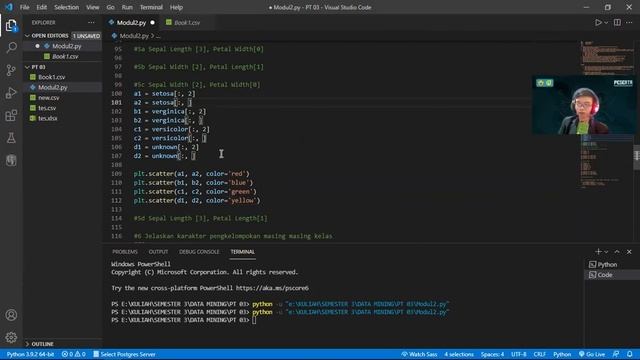Click the 4 selections status entry
This screenshot has height=360, width=640.
tap(459, 354)
